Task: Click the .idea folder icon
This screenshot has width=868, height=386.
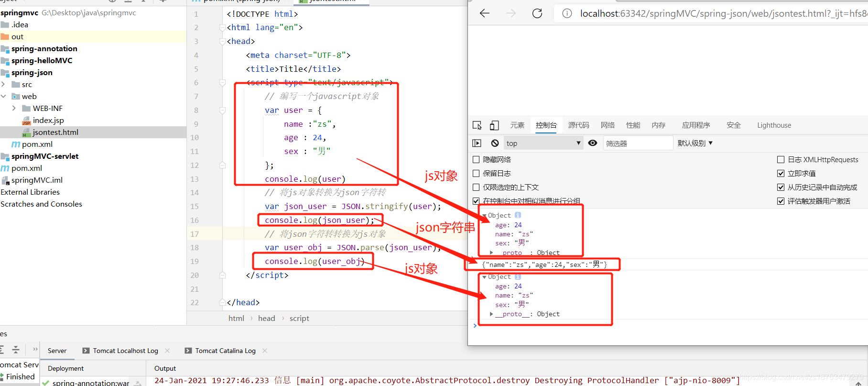Action: pyautogui.click(x=5, y=24)
